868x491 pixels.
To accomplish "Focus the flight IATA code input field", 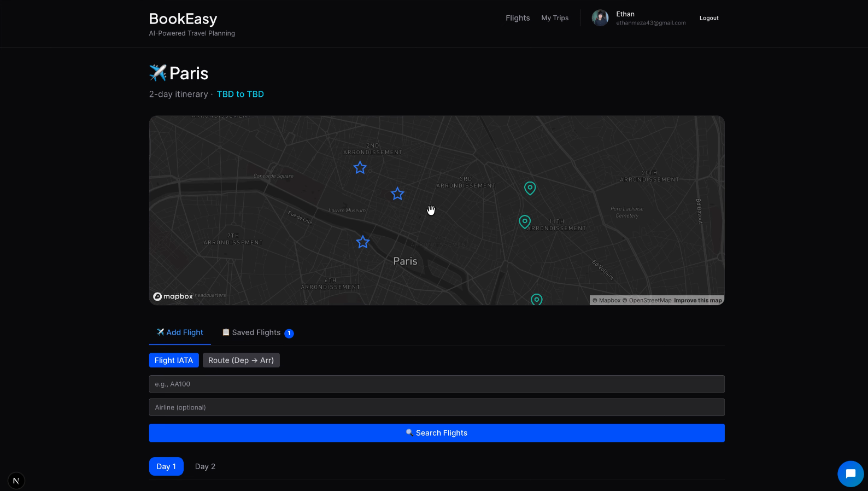I will [437, 384].
